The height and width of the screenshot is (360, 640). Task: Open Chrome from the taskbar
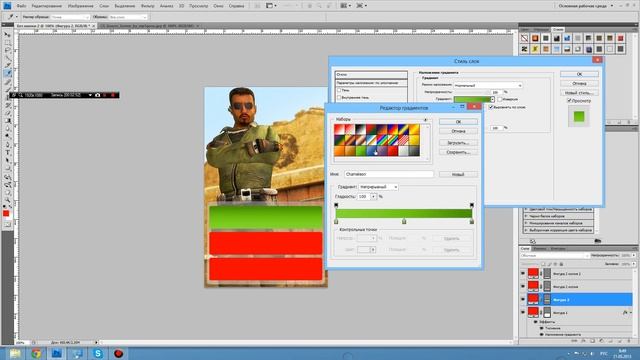click(x=36, y=353)
